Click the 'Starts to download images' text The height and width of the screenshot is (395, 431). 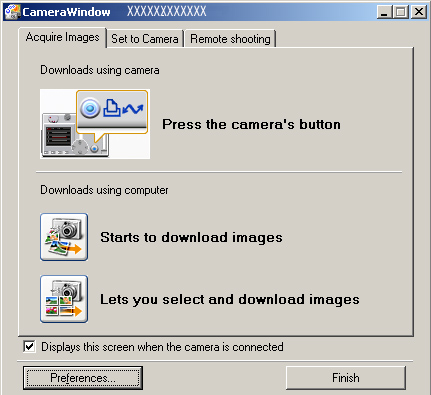(191, 237)
